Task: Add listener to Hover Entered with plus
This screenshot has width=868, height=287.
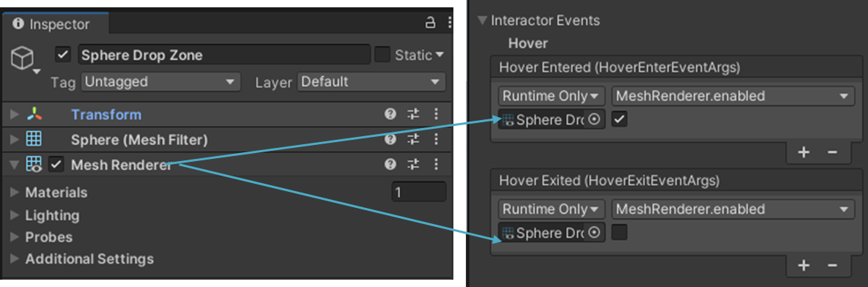Action: tap(804, 152)
